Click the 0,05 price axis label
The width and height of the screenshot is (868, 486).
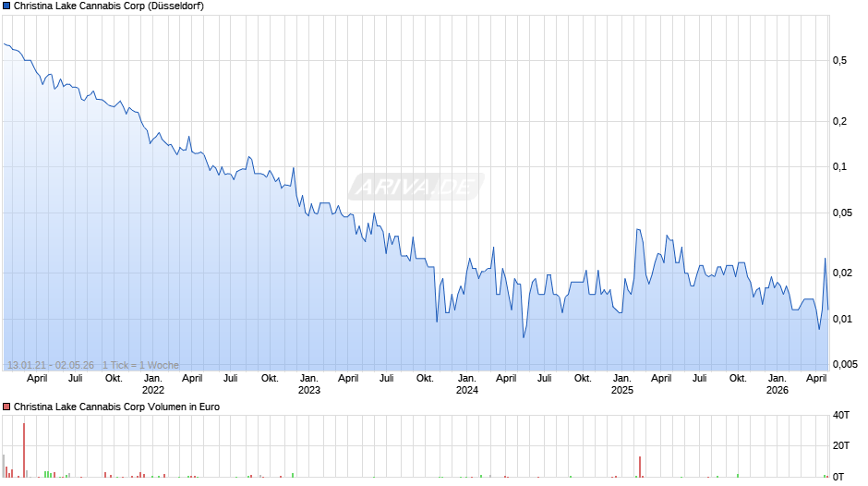pos(842,213)
